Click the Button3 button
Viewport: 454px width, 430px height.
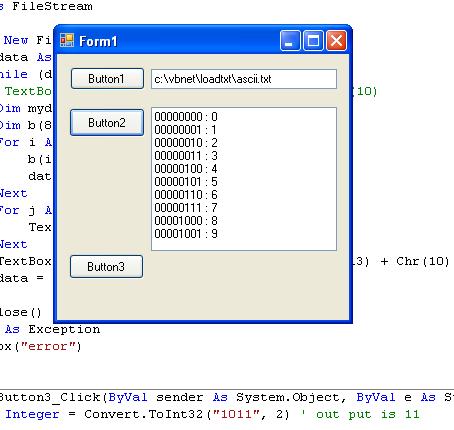point(106,267)
